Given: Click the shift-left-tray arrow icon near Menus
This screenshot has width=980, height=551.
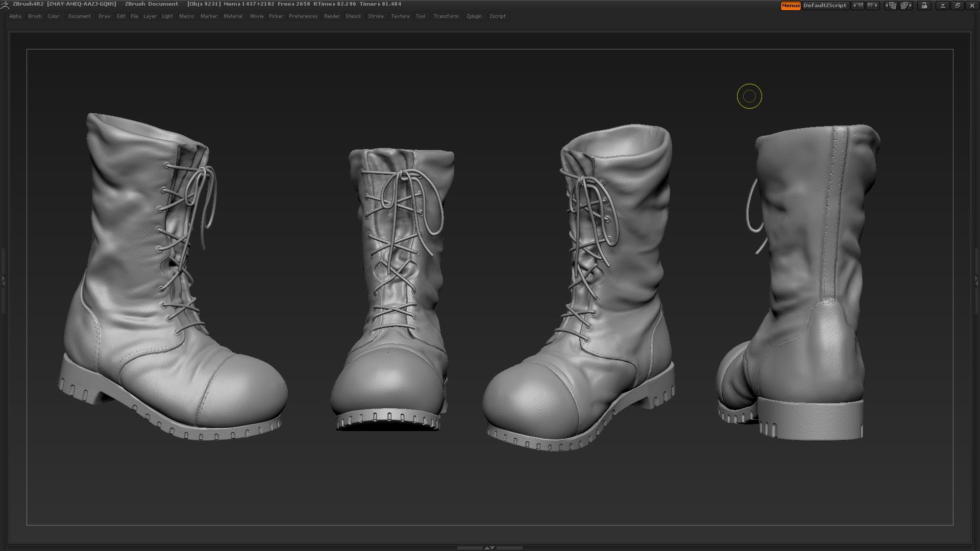Looking at the screenshot, I should (859, 5).
